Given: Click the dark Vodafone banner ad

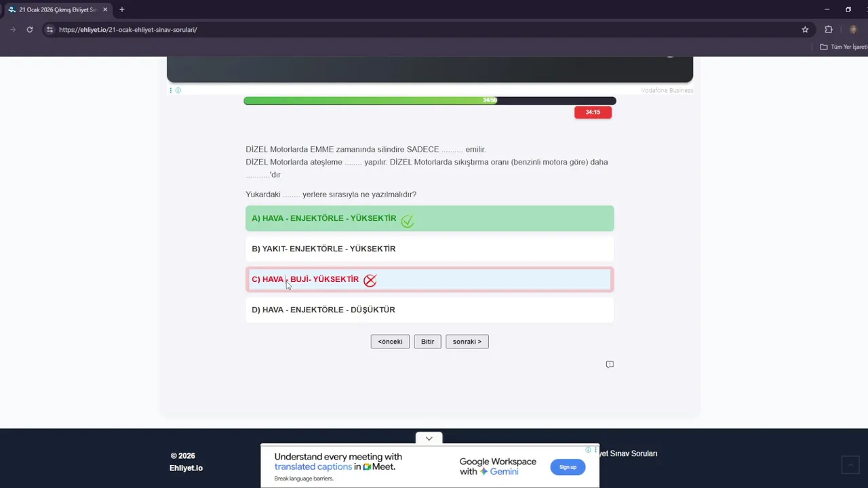Looking at the screenshot, I should coord(430,69).
